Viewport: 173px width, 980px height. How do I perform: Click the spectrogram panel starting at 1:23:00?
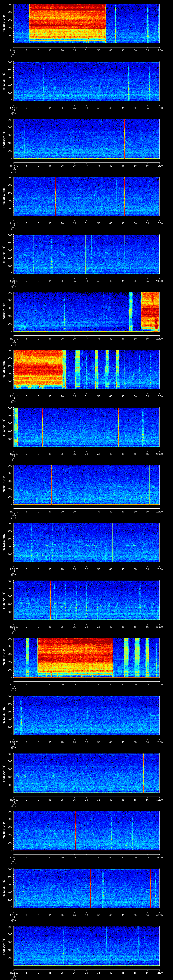[87, 427]
